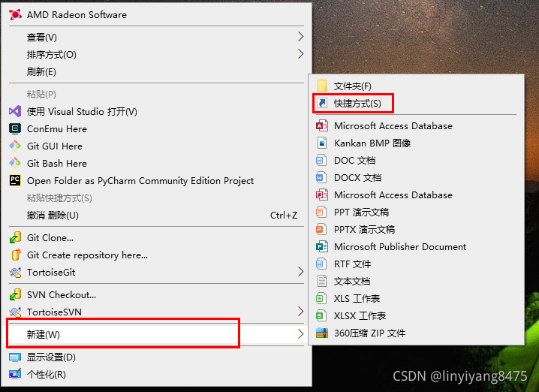Click the TortoiseGit tortoise icon

click(15, 272)
